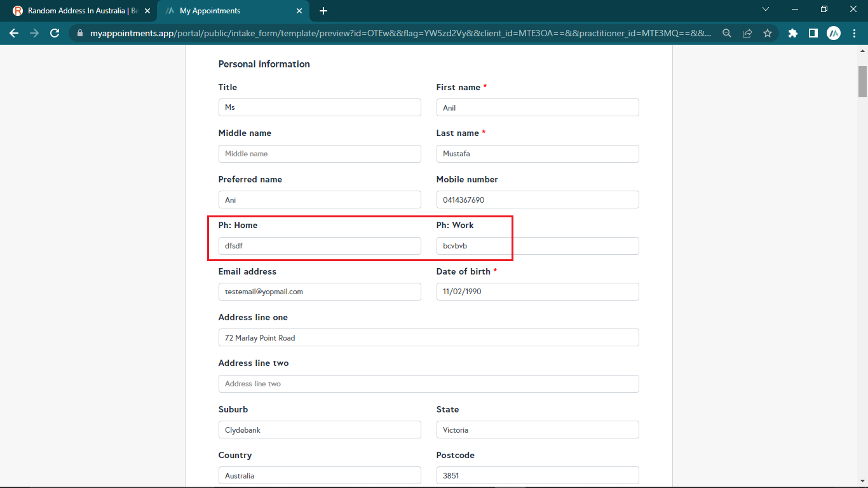Expand the tab search chevron
Image resolution: width=868 pixels, height=488 pixels.
[x=766, y=9]
